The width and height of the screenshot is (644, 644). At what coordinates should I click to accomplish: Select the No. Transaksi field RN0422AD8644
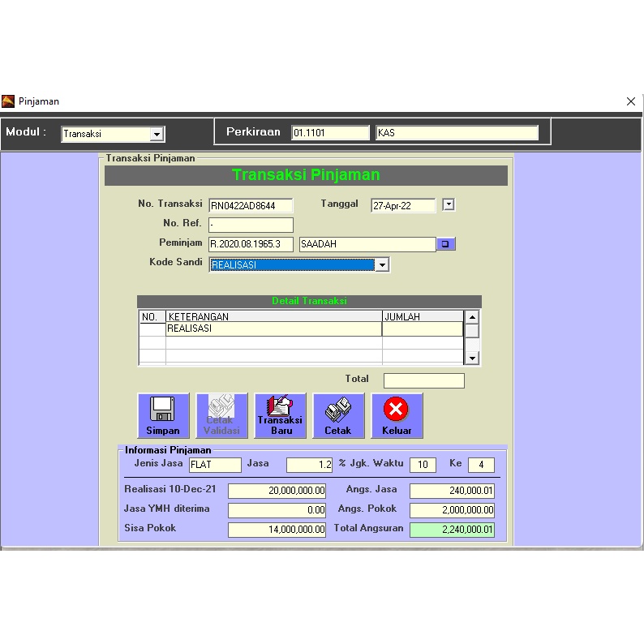coord(251,205)
